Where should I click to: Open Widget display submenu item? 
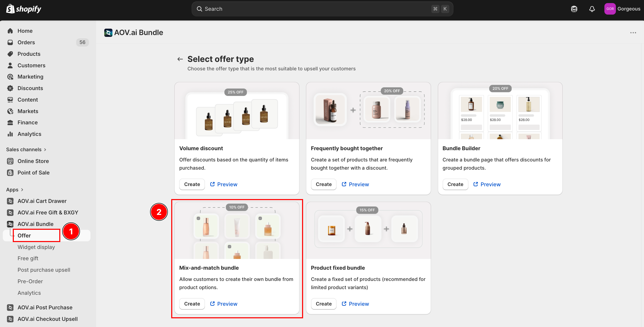point(36,247)
